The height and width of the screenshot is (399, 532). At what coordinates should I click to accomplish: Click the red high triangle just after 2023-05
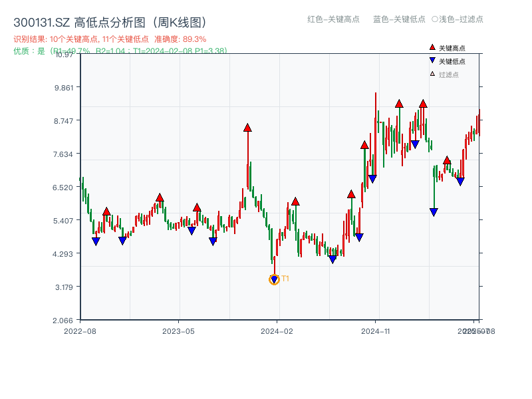pos(197,207)
